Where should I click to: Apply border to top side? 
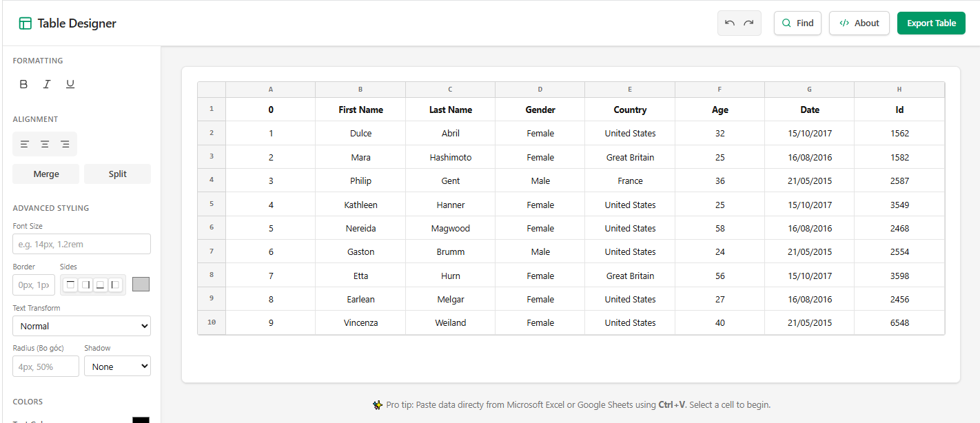click(70, 285)
